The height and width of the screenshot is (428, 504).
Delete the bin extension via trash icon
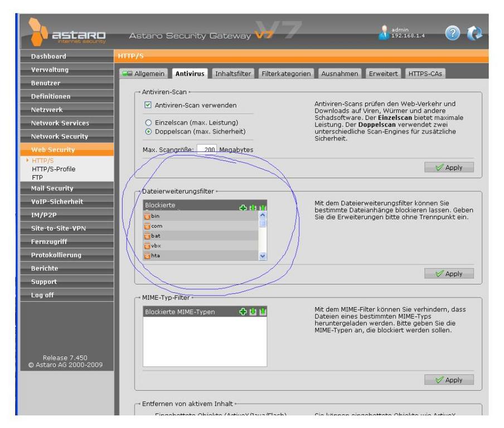pos(147,216)
